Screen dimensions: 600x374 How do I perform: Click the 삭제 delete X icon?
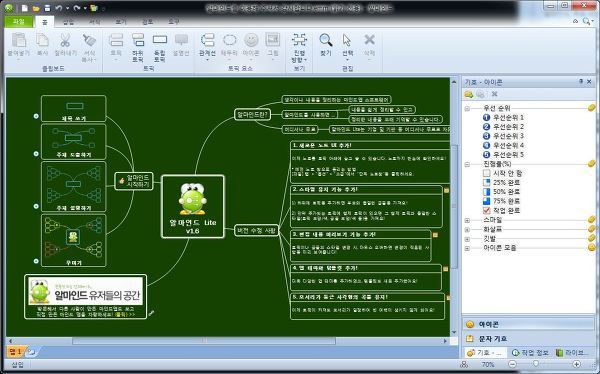pos(369,40)
